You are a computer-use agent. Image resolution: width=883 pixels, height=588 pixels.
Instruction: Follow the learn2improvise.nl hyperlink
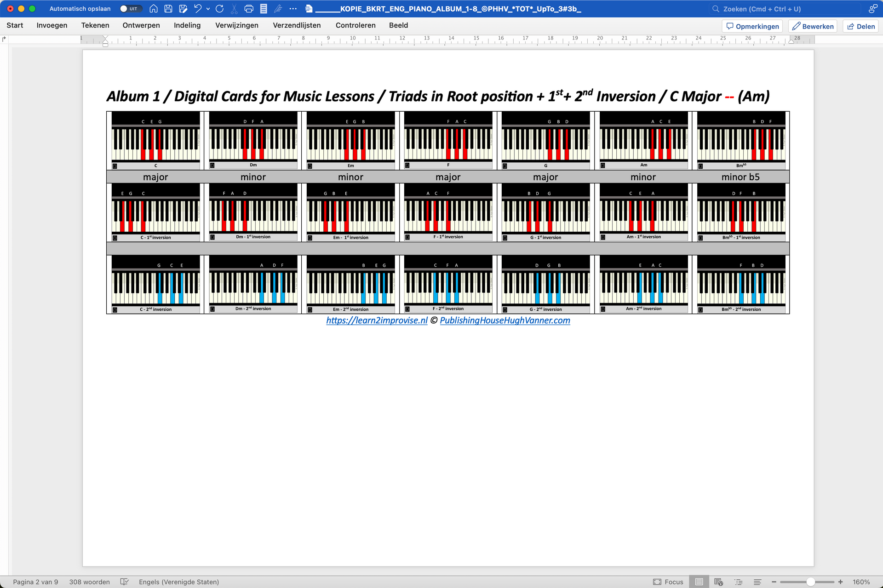[x=376, y=320]
